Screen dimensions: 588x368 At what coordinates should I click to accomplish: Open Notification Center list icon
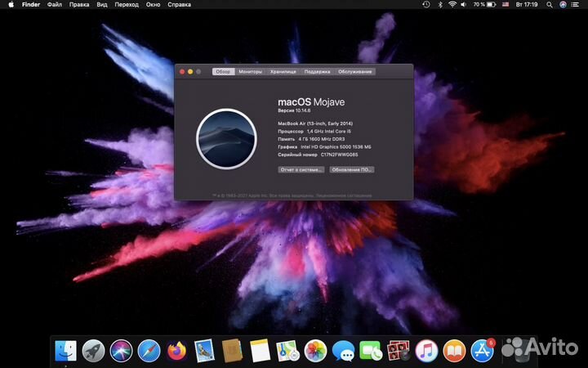click(x=575, y=5)
